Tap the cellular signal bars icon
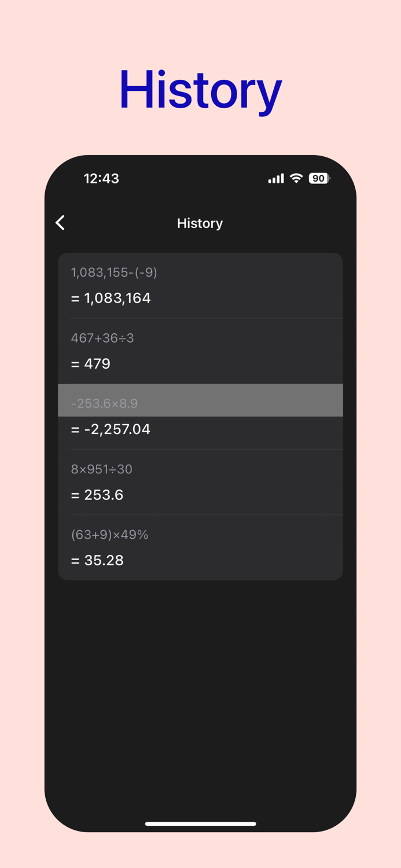Screen dimensions: 401x868 click(275, 178)
